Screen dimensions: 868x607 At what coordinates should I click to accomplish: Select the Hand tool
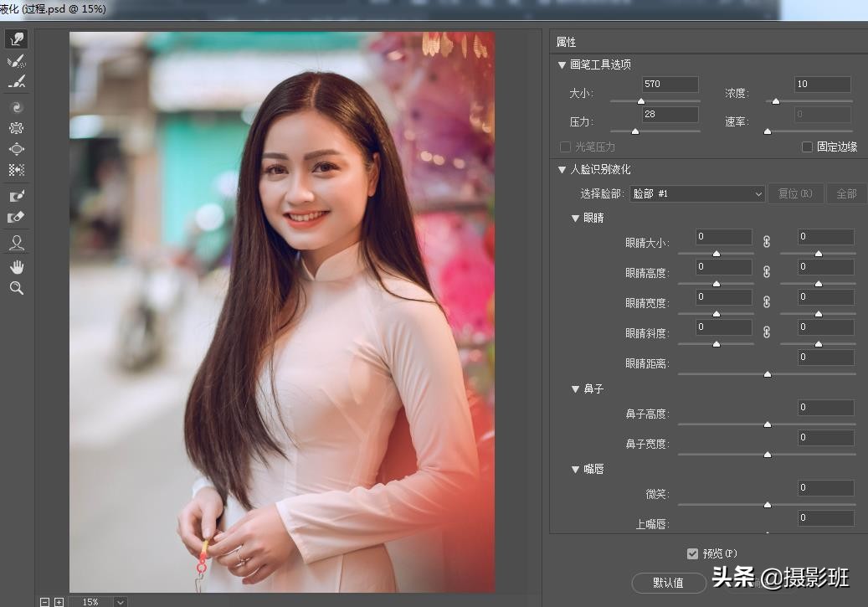click(17, 266)
